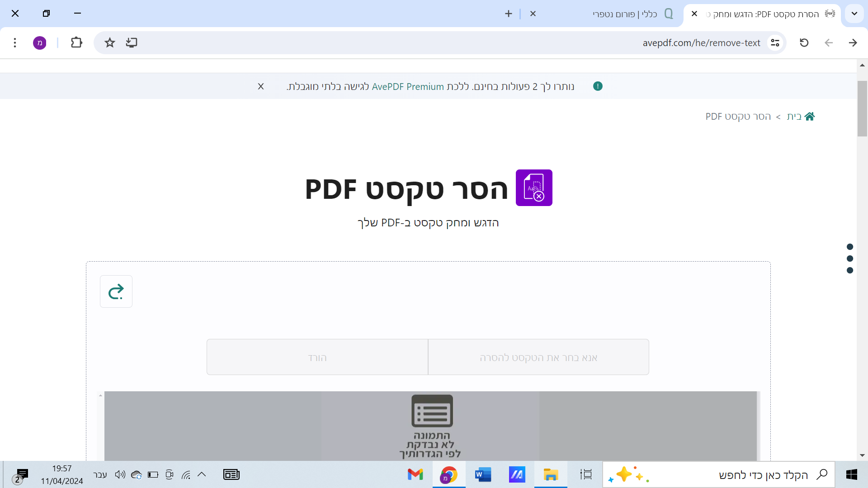The image size is (868, 488).
Task: Click the הורד download button
Action: point(317,357)
